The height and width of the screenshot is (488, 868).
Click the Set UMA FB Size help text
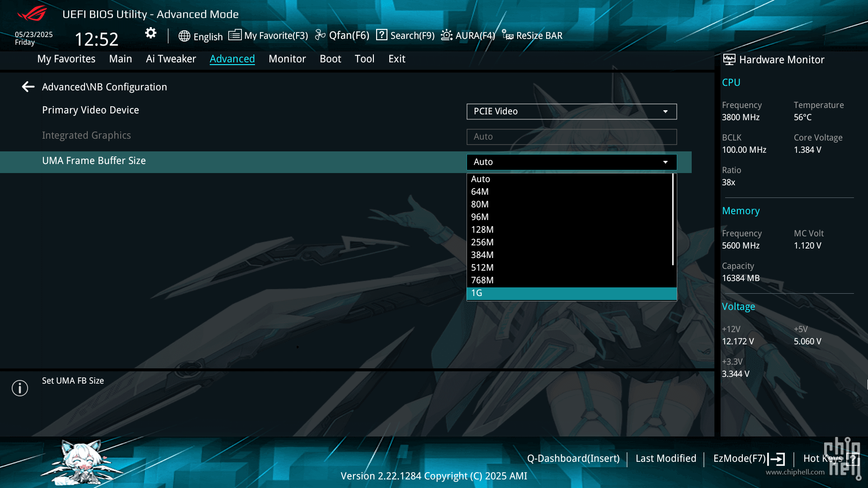(x=73, y=381)
